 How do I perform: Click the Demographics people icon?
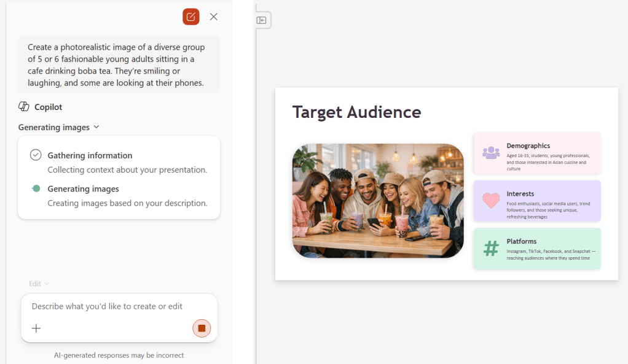pyautogui.click(x=491, y=153)
